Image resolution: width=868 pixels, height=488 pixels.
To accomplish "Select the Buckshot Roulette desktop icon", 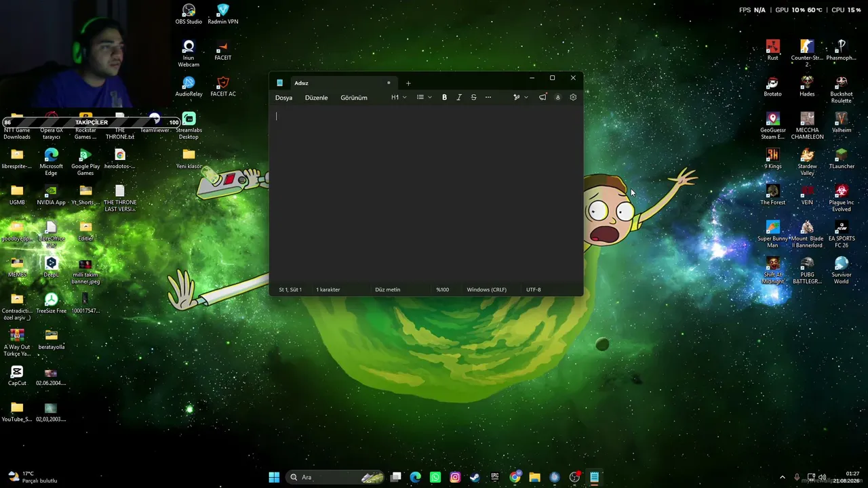I will (842, 90).
